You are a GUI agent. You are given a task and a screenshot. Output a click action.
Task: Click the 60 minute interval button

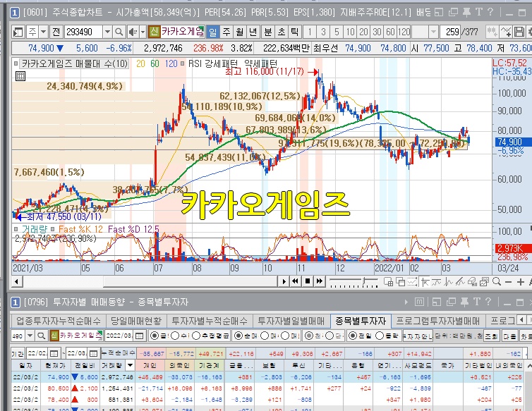[390, 32]
